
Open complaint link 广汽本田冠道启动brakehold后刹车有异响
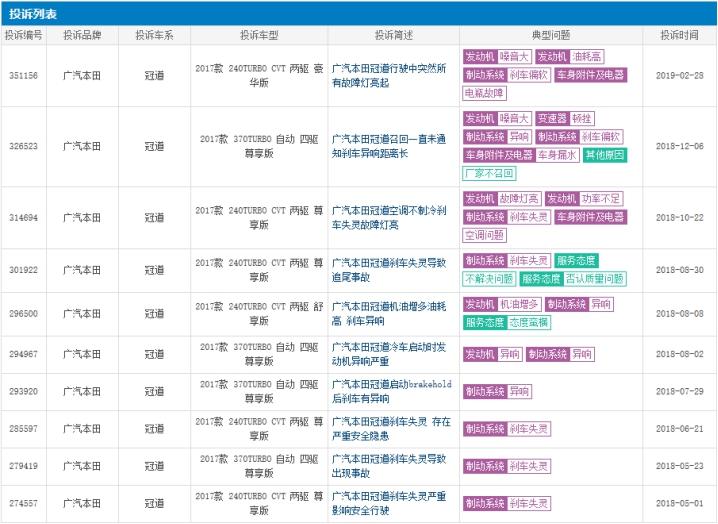coord(392,391)
